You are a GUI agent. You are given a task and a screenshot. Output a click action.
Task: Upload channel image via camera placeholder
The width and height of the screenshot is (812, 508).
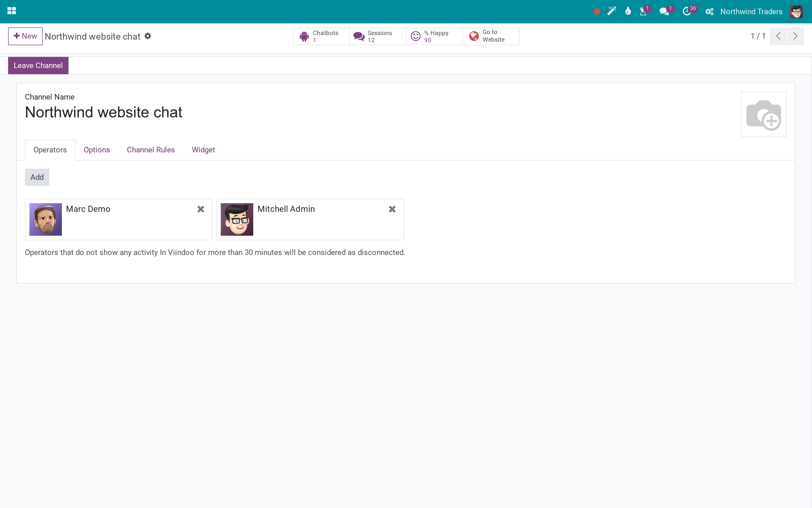pyautogui.click(x=763, y=114)
